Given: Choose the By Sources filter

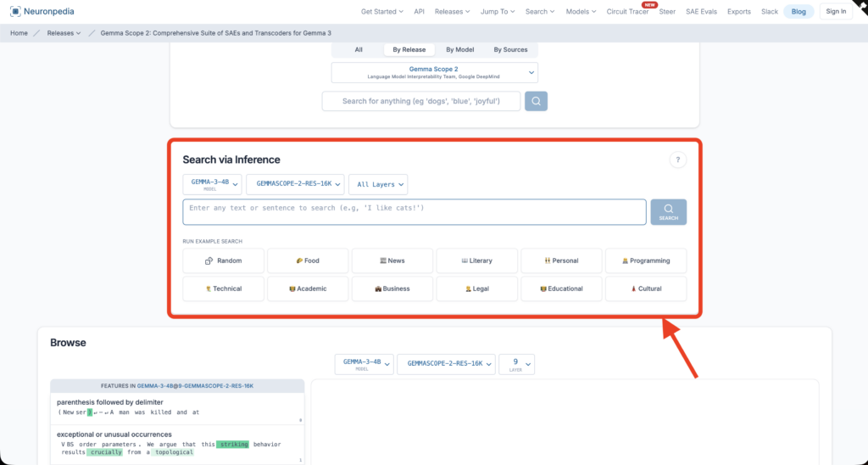Looking at the screenshot, I should pos(510,50).
